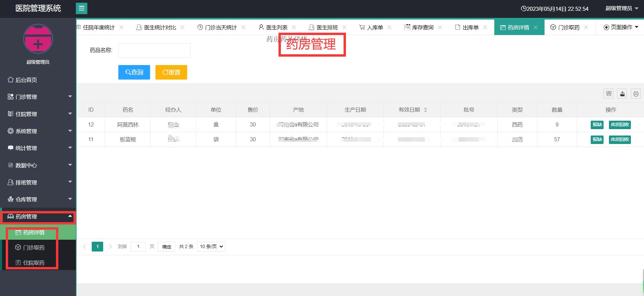Viewport: 644px width, 296px height.
Task: Click the blue 查询 search button
Action: 134,72
